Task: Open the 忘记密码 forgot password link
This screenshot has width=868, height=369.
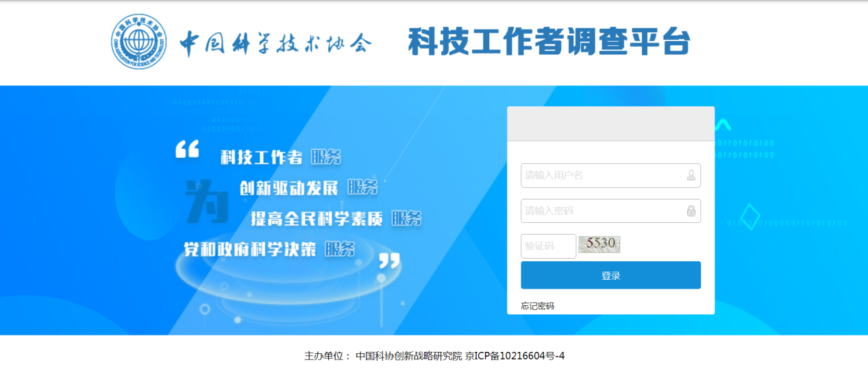Action: 537,306
